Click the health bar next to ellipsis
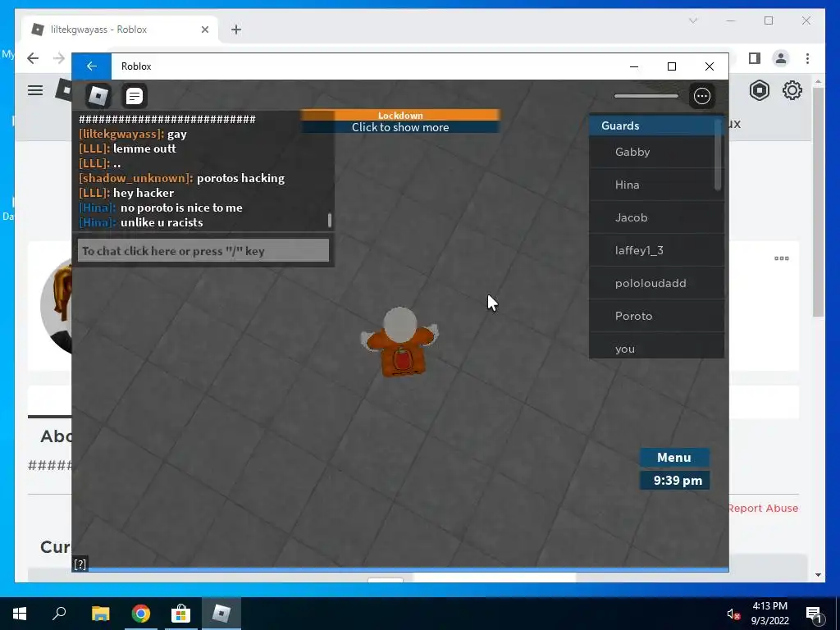 coord(646,96)
